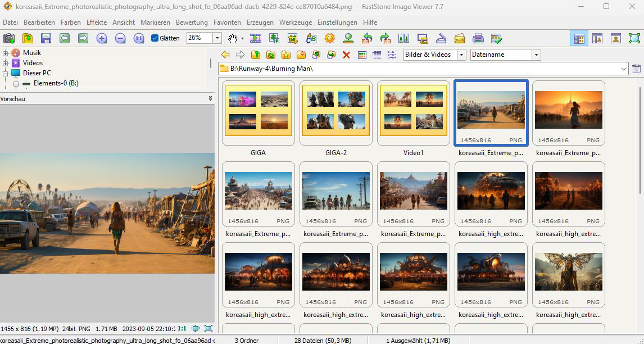
Task: Click the Zoom out minus icon
Action: pyautogui.click(x=120, y=38)
